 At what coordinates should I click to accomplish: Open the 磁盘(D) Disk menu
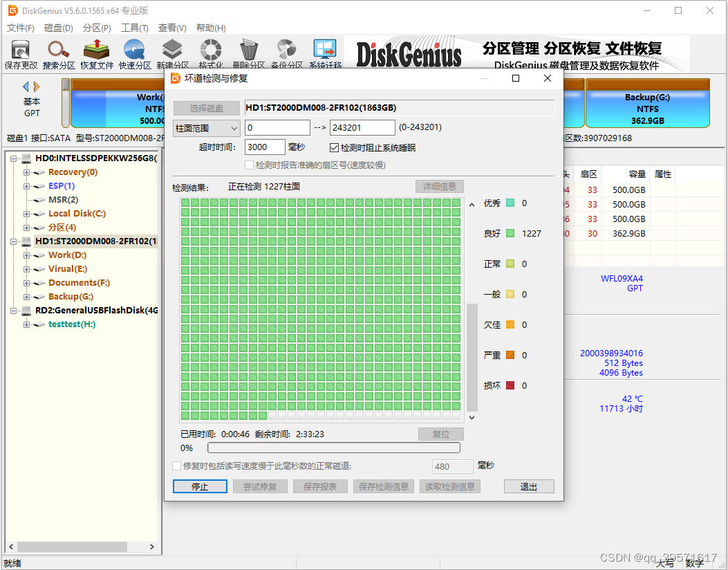point(59,28)
